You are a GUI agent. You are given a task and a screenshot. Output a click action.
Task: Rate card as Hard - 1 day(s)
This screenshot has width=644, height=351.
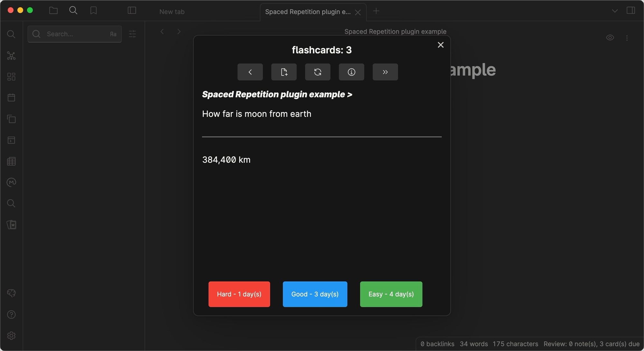click(x=239, y=294)
